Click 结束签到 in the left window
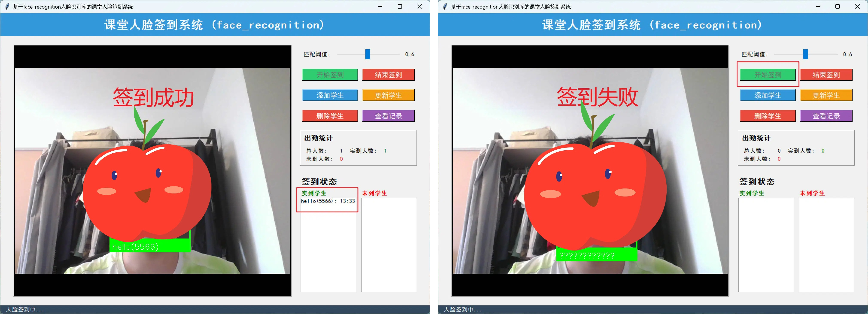 point(389,75)
